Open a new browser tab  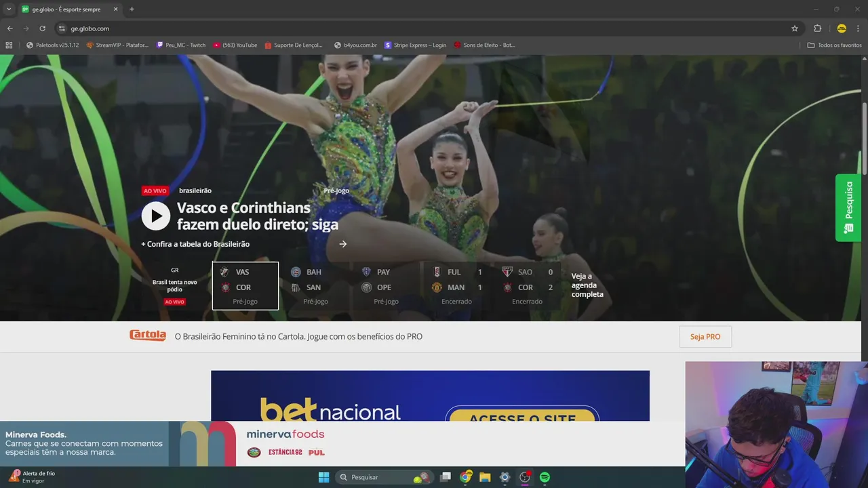[132, 9]
